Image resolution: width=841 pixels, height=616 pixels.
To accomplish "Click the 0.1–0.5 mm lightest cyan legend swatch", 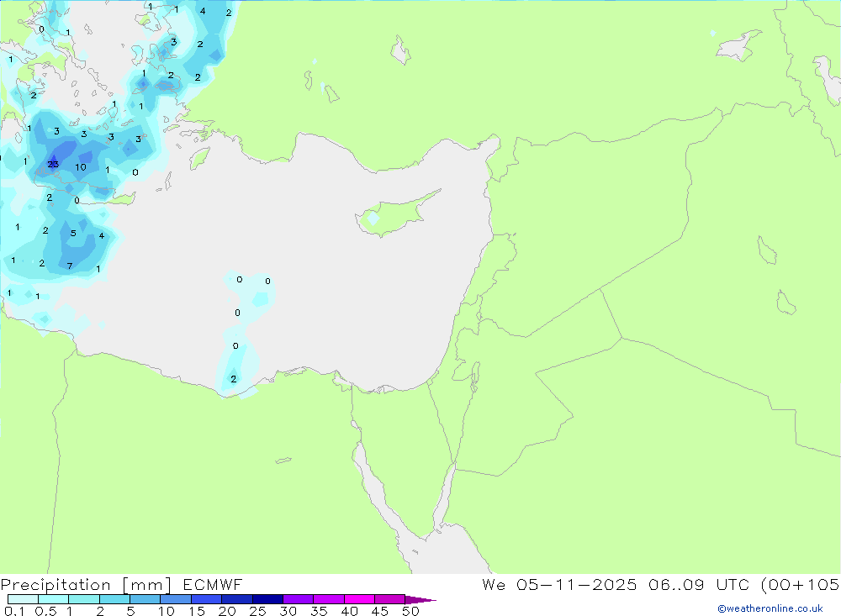I will (x=23, y=599).
